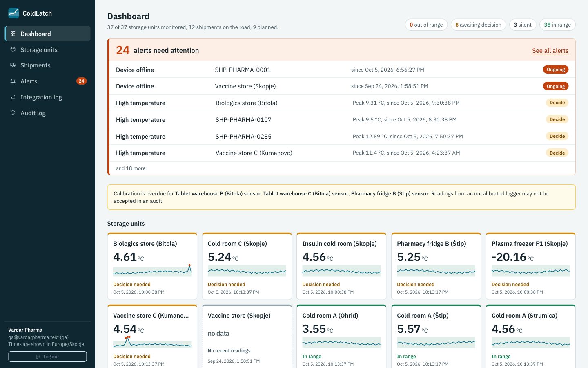Open the Audit log page
The height and width of the screenshot is (368, 588).
tap(48, 113)
